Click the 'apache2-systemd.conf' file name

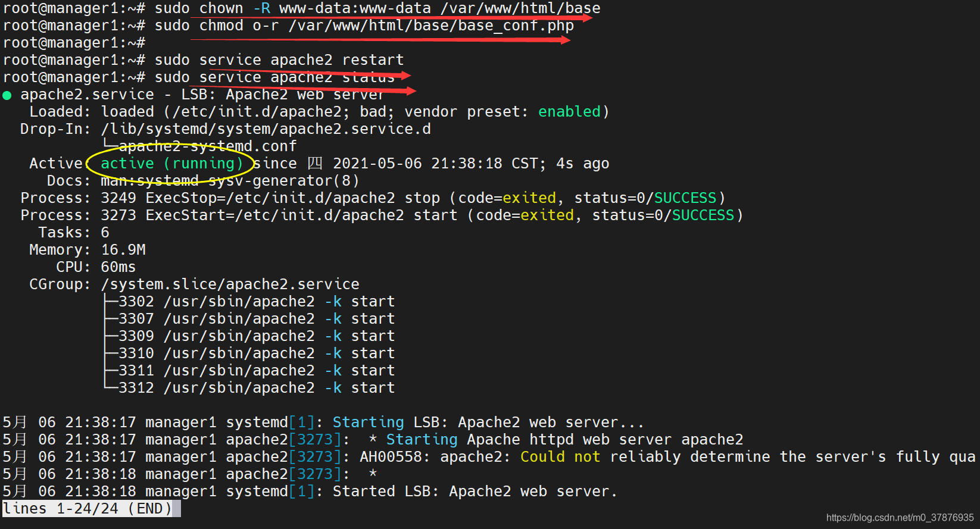point(207,146)
